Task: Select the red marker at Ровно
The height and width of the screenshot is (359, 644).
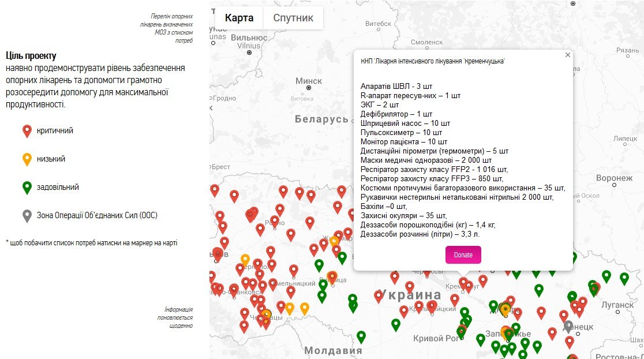Action: pos(275,221)
